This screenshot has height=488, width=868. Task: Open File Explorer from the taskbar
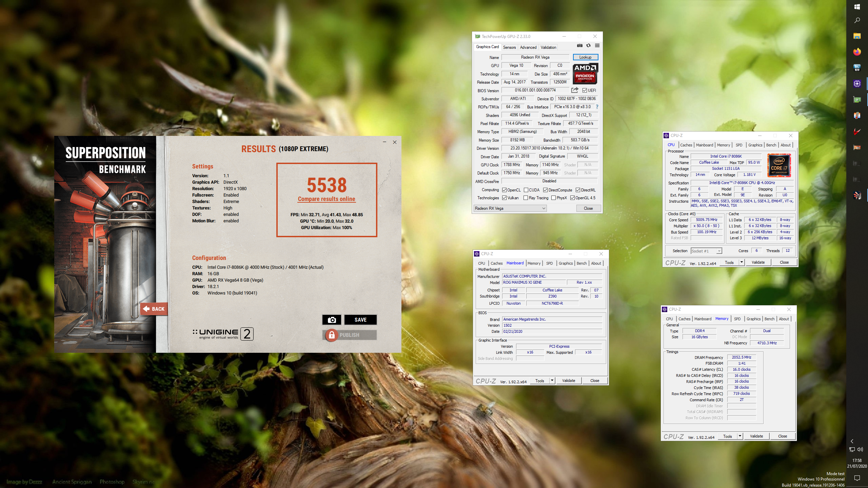tap(857, 36)
